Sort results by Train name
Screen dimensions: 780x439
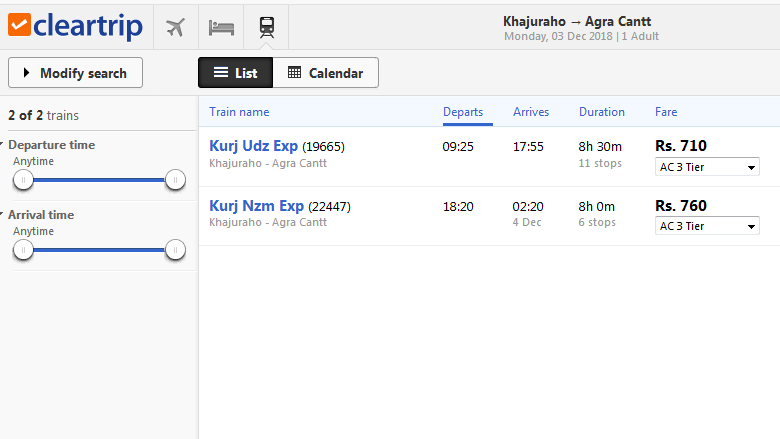[239, 112]
